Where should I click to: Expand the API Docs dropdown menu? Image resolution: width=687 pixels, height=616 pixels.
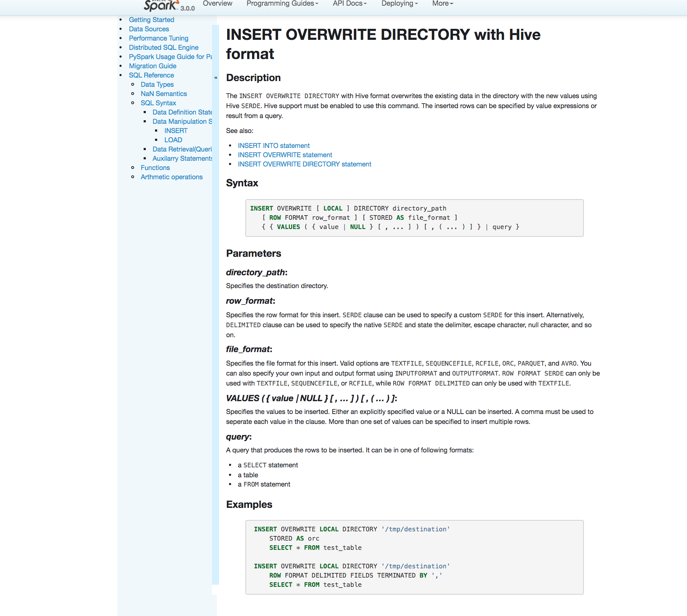pos(349,4)
